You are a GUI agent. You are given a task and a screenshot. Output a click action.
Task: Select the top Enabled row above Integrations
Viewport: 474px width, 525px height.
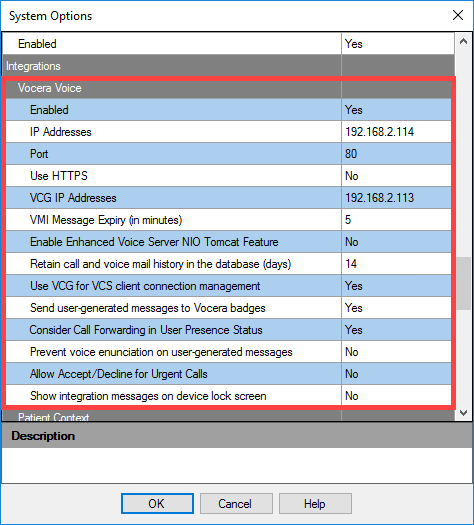pos(37,44)
